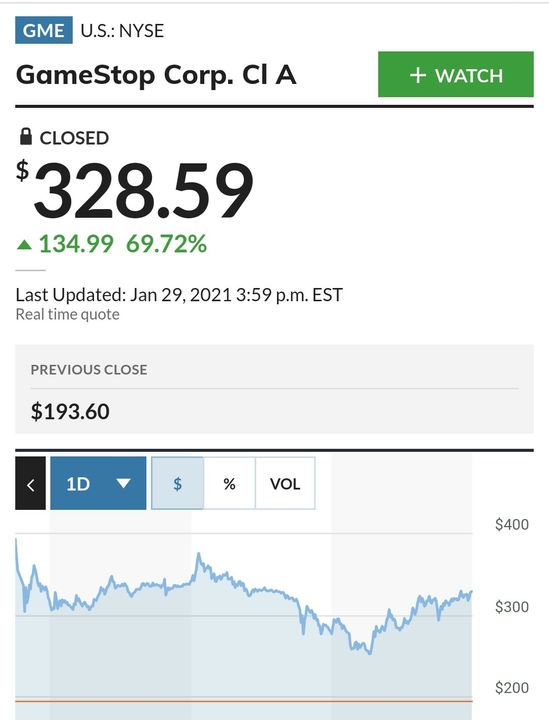Click the green up-arrow change indicator
This screenshot has width=549, height=720.
tap(24, 245)
